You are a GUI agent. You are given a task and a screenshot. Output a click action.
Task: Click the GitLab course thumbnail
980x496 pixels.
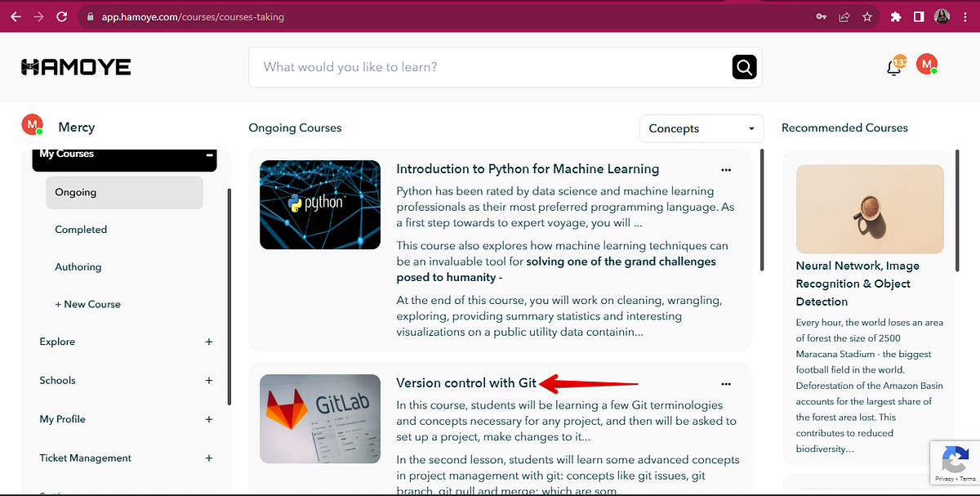coord(319,418)
